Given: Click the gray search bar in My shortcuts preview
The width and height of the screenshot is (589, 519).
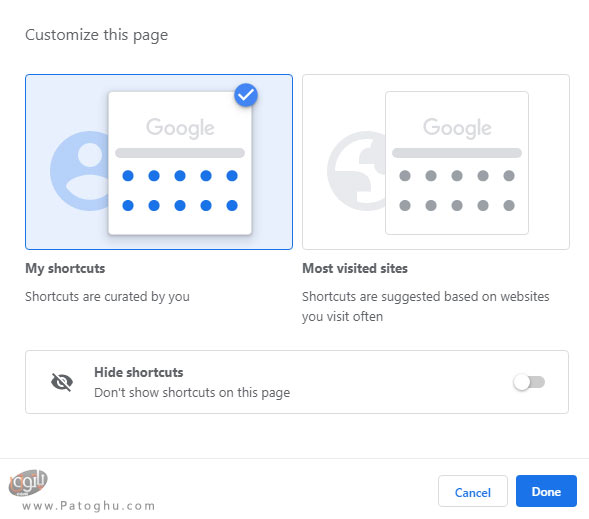Looking at the screenshot, I should [180, 153].
